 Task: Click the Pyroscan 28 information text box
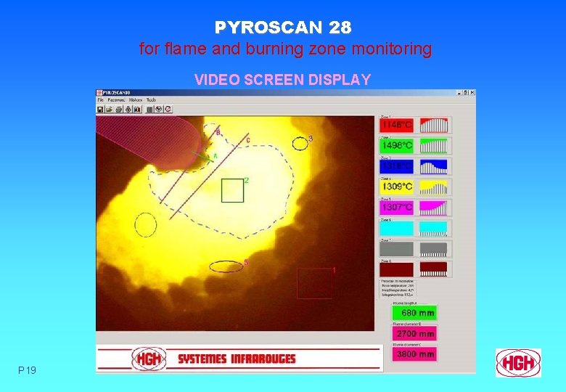[x=398, y=288]
